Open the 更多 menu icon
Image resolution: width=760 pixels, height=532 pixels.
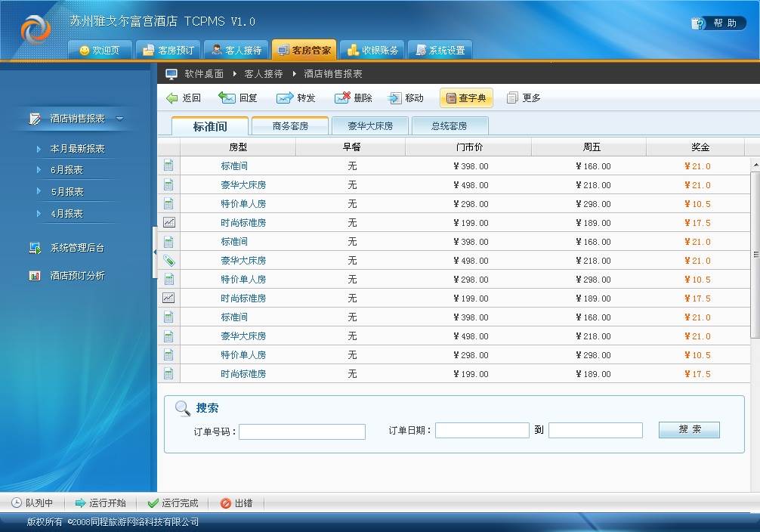coord(512,98)
